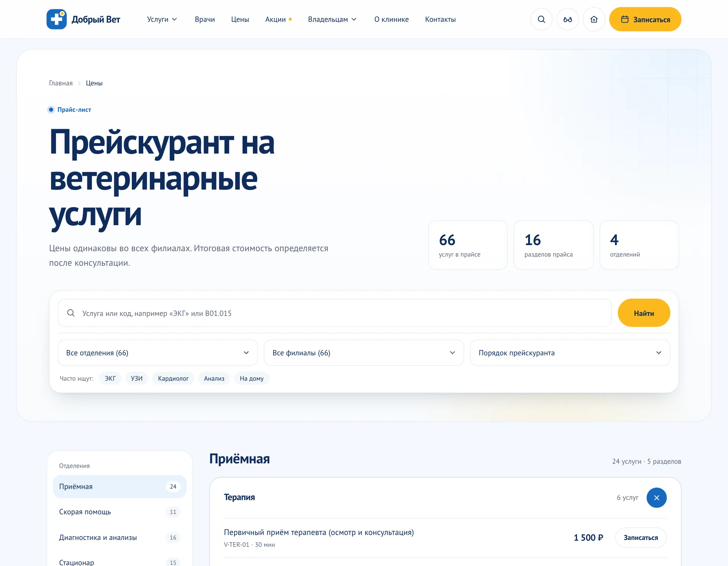
Task: Select Приёмная department in sidebar
Action: pos(120,486)
